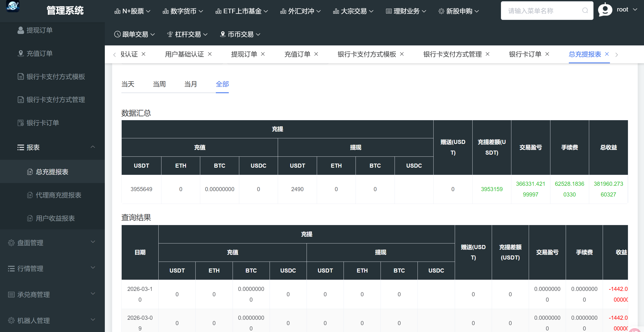Select the 当月 filter tab

[x=191, y=84]
